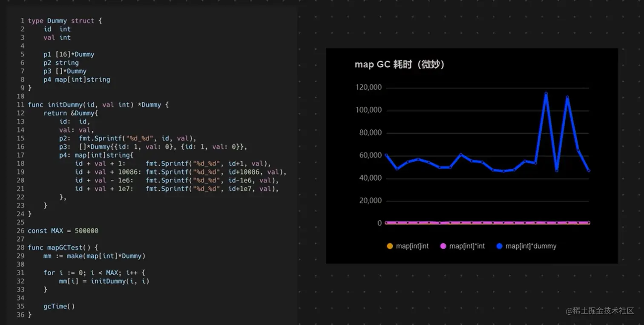Click the 60,000 y-axis label
Viewport: 644px width, 325px height.
370,155
